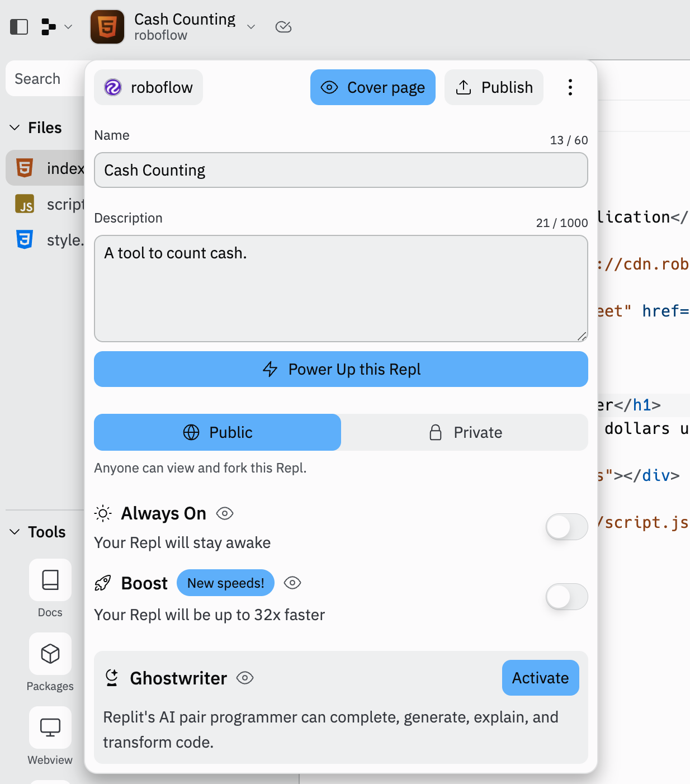Show the Always On info eye icon

click(x=224, y=513)
